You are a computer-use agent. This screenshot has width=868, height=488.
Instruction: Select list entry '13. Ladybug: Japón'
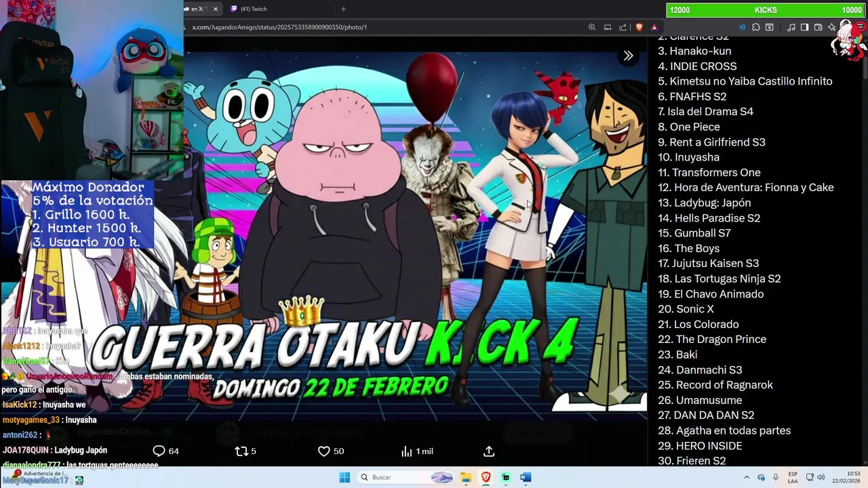coord(704,203)
